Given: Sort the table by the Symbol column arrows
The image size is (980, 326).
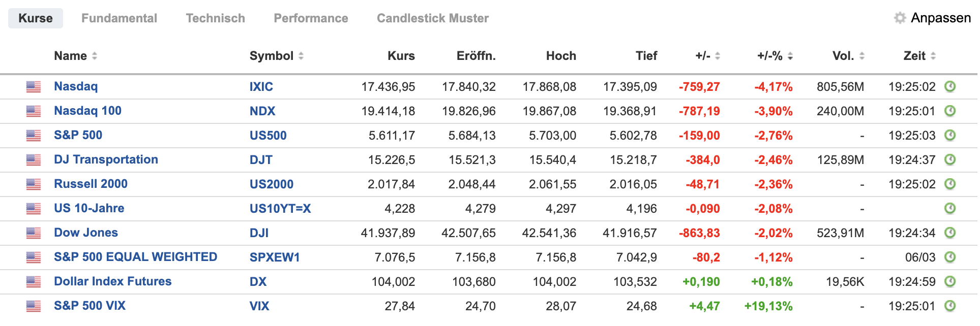Looking at the screenshot, I should (301, 56).
